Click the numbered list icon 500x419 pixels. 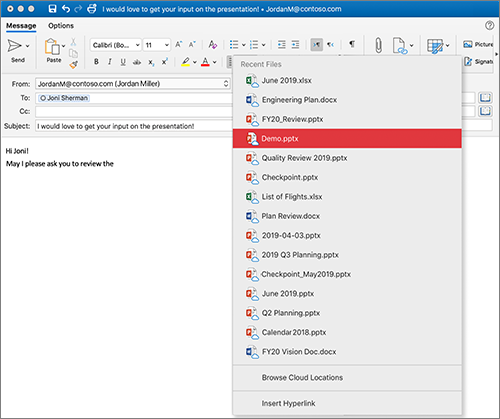[254, 45]
